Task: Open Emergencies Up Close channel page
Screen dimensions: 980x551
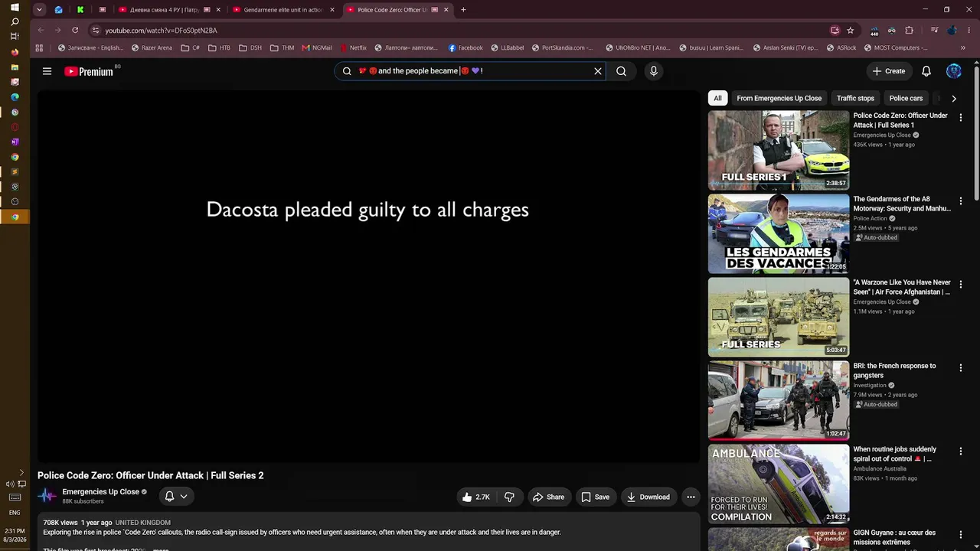Action: tap(100, 492)
